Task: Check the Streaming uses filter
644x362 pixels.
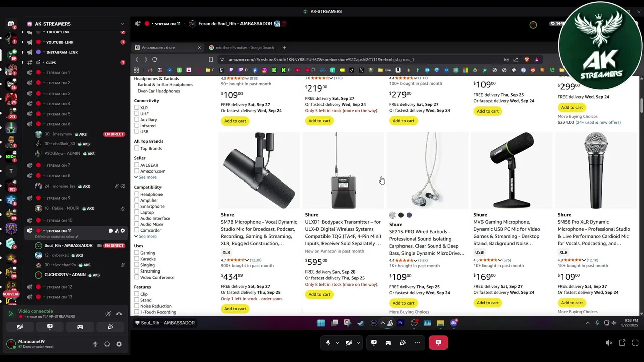Action: (137, 271)
